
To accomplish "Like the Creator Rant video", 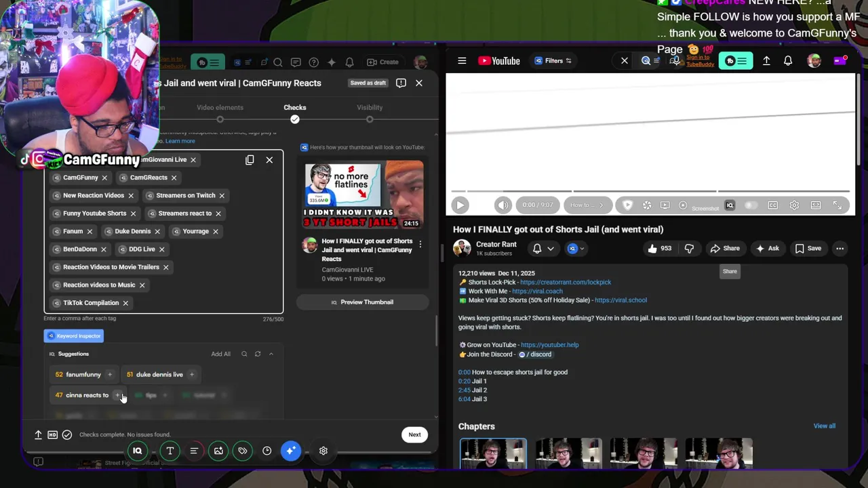I will tap(660, 249).
